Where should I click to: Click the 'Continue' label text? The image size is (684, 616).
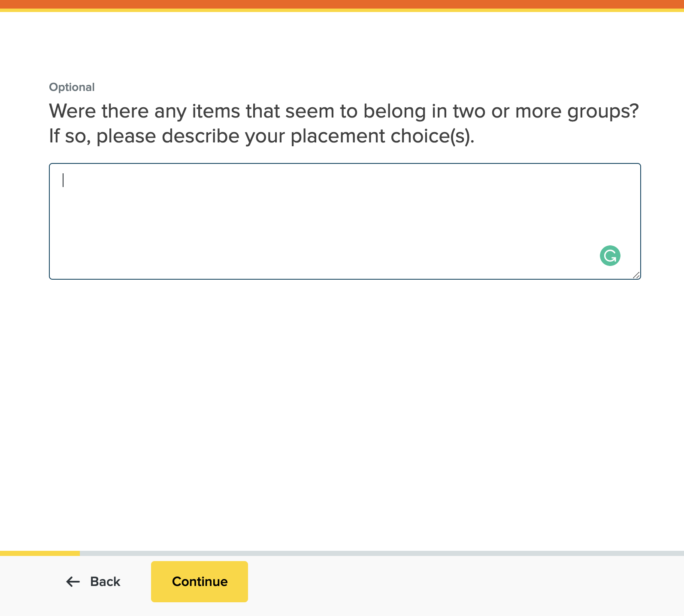pyautogui.click(x=200, y=582)
